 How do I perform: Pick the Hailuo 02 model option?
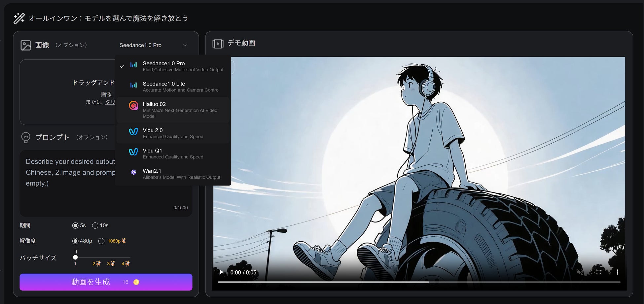click(x=173, y=110)
